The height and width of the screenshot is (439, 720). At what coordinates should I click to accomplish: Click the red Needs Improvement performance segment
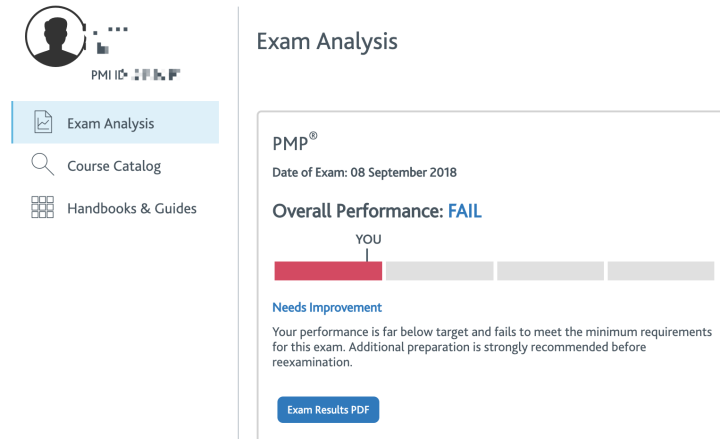(x=328, y=271)
